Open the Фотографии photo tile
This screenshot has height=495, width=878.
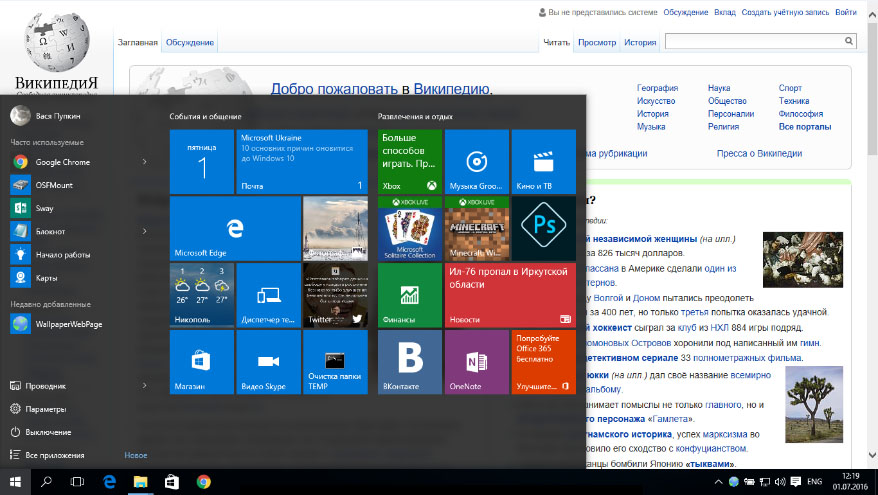[335, 228]
